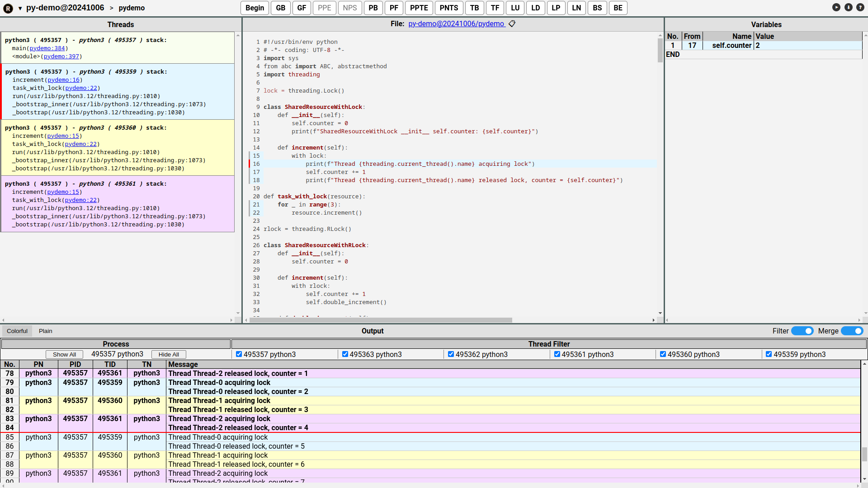Click the LP toolbar button
The width and height of the screenshot is (868, 488).
tap(556, 8)
